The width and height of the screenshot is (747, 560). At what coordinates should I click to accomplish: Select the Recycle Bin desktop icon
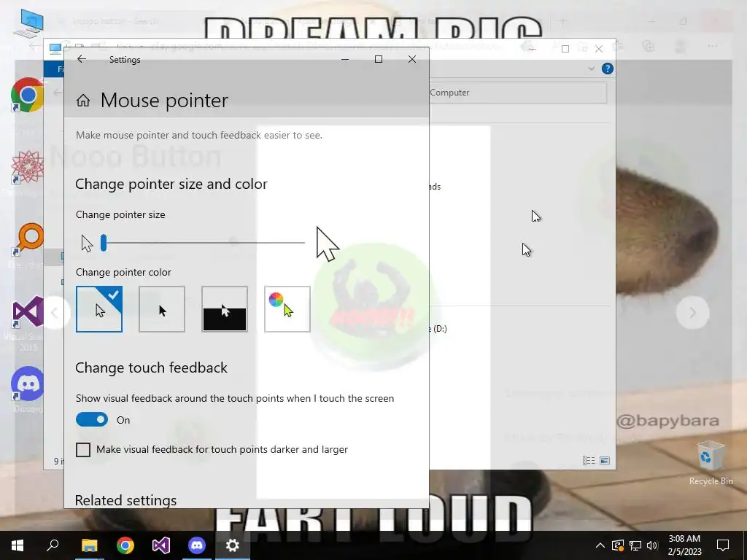click(711, 463)
